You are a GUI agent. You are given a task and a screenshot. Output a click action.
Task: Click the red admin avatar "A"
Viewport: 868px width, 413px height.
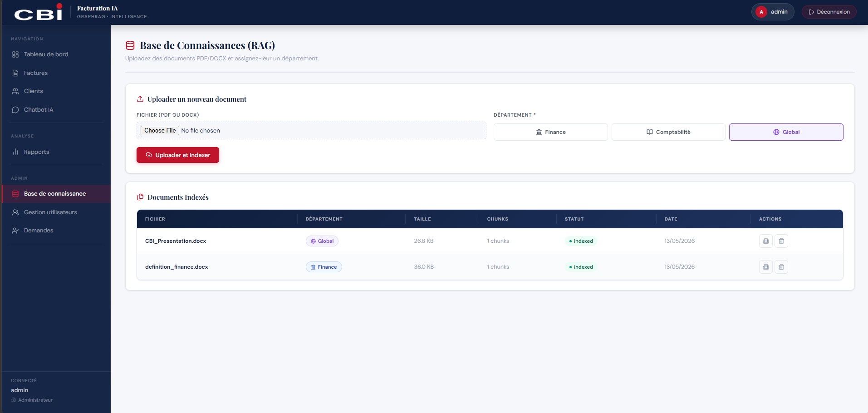coord(761,12)
